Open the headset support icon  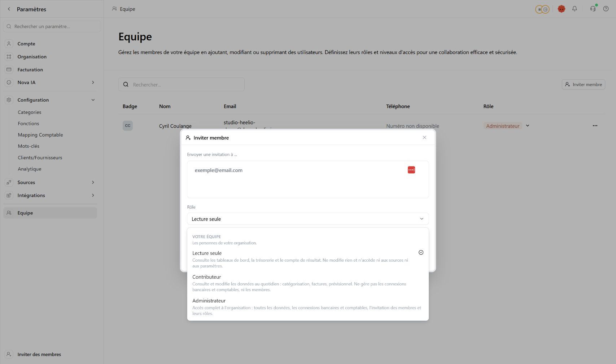593,9
